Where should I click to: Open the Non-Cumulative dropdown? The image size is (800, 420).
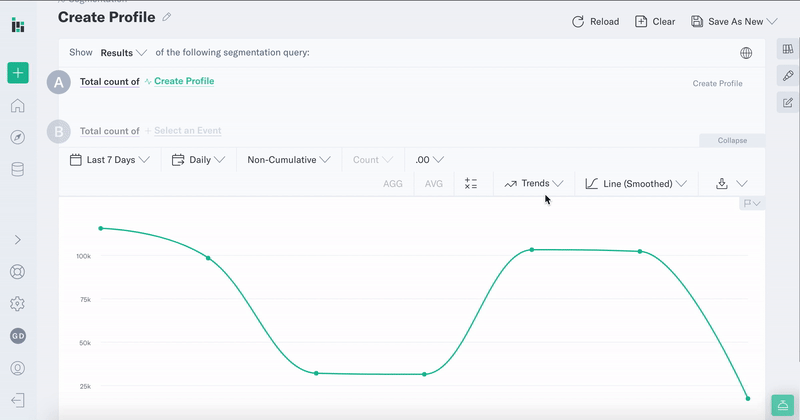point(289,160)
